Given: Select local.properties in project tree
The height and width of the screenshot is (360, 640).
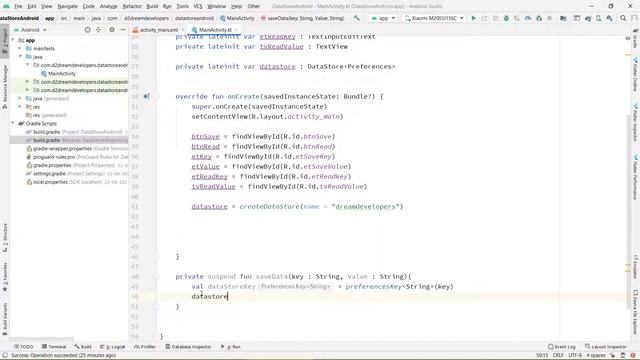Looking at the screenshot, I should point(77,182).
